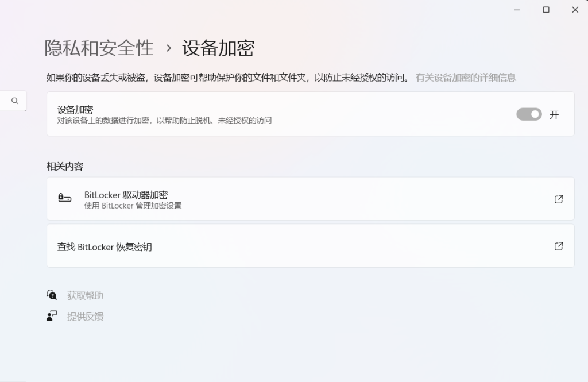Go back to 隐私和安全性 via breadcrumb
588x382 pixels.
(x=99, y=48)
